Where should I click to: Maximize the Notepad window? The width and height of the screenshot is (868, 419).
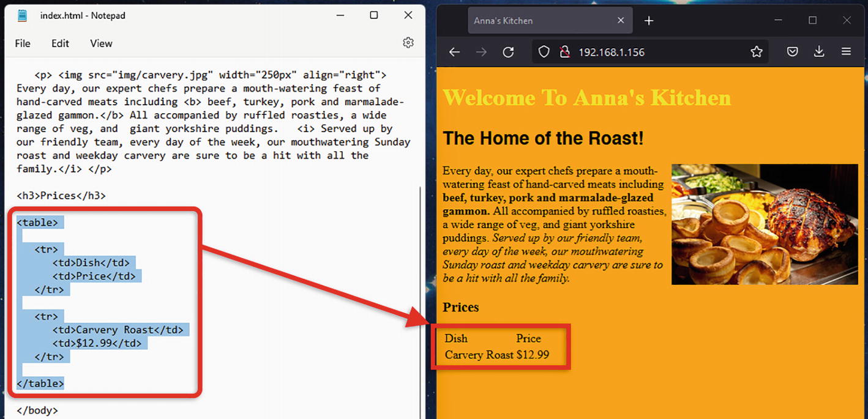[373, 15]
